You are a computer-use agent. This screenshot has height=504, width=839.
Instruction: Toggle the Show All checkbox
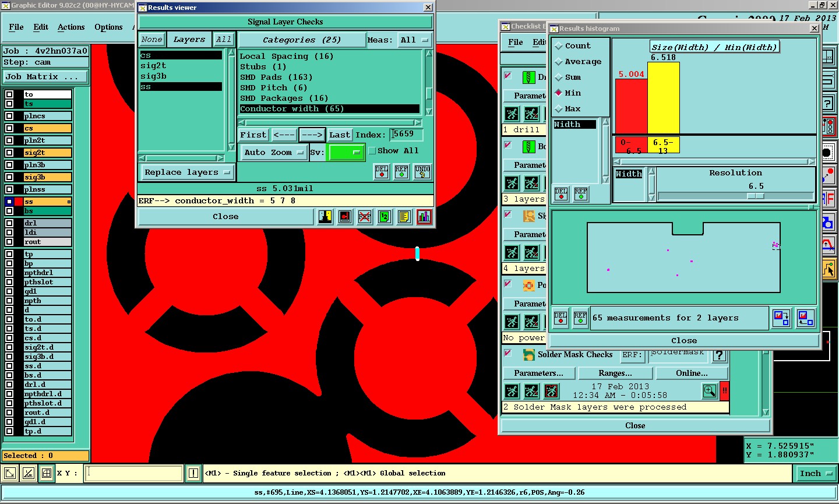click(372, 151)
